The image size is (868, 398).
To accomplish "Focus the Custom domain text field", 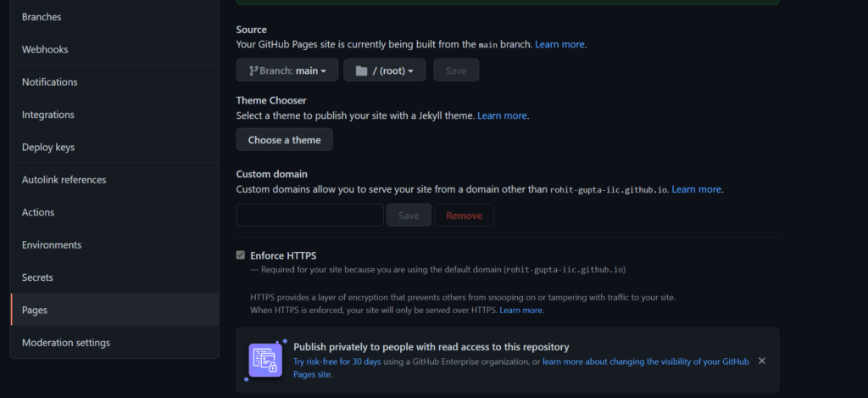I will (310, 215).
